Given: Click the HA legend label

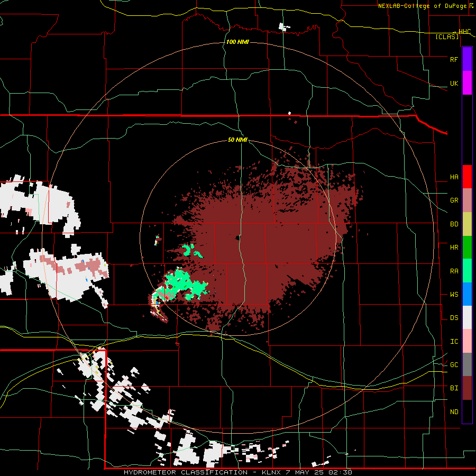Looking at the screenshot, I should click(x=454, y=177).
